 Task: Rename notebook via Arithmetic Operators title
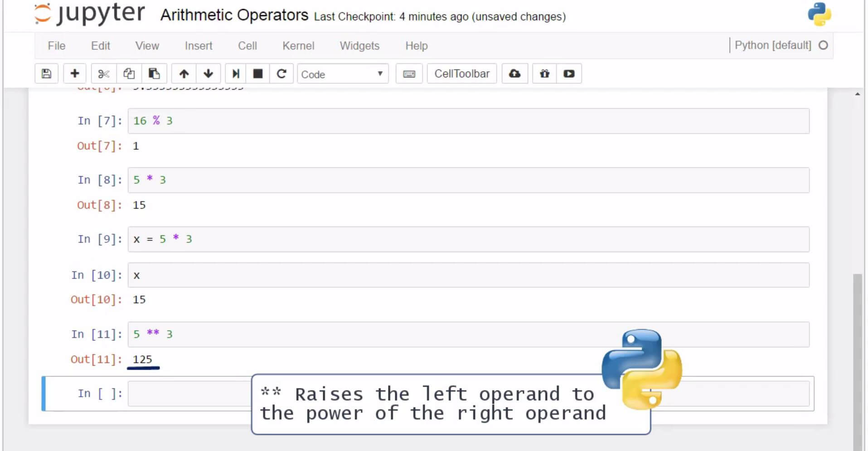tap(234, 15)
